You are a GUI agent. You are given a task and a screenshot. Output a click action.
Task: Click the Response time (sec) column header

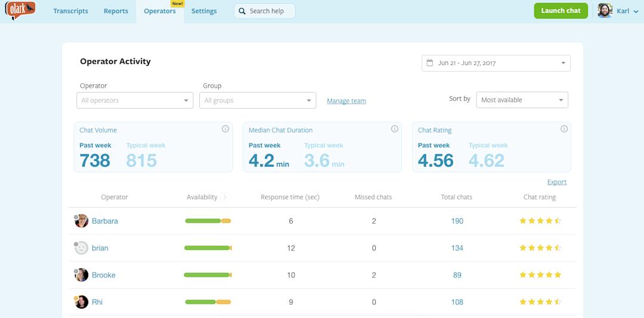click(x=290, y=197)
